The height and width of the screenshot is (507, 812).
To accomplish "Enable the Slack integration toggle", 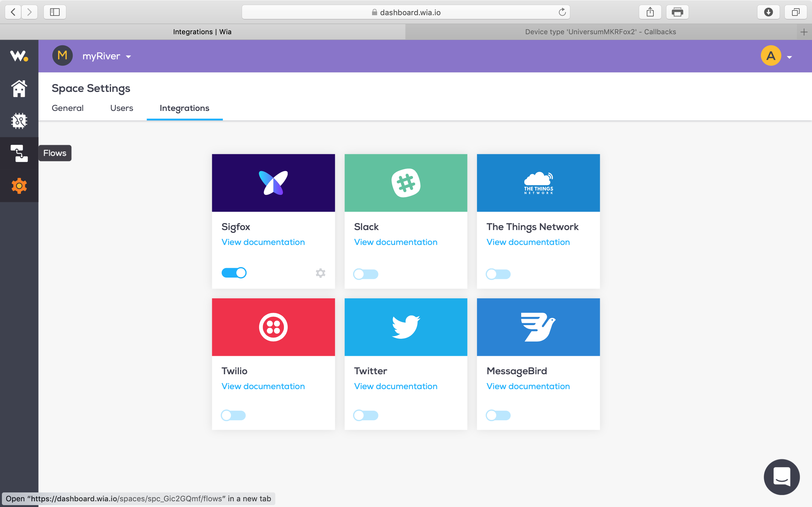I will [366, 274].
